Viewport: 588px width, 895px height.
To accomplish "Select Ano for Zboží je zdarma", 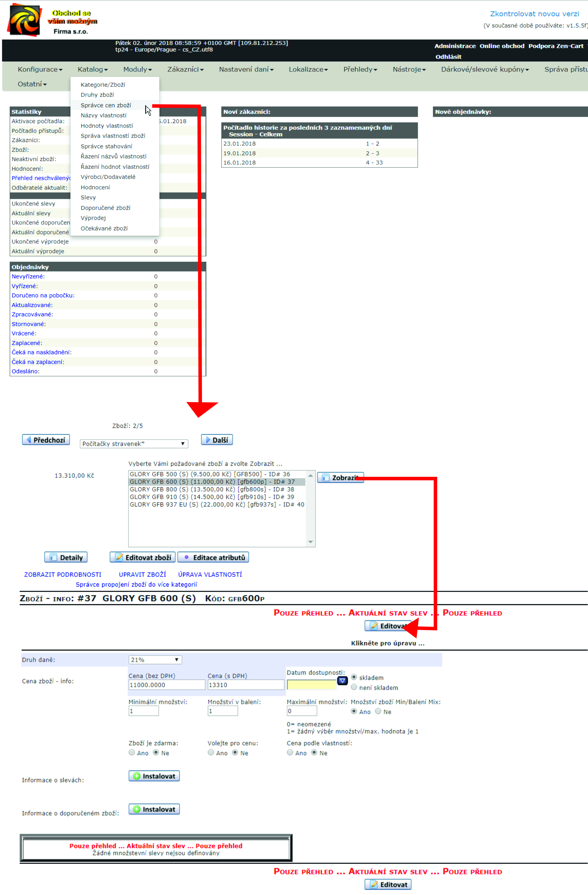I will click(132, 752).
